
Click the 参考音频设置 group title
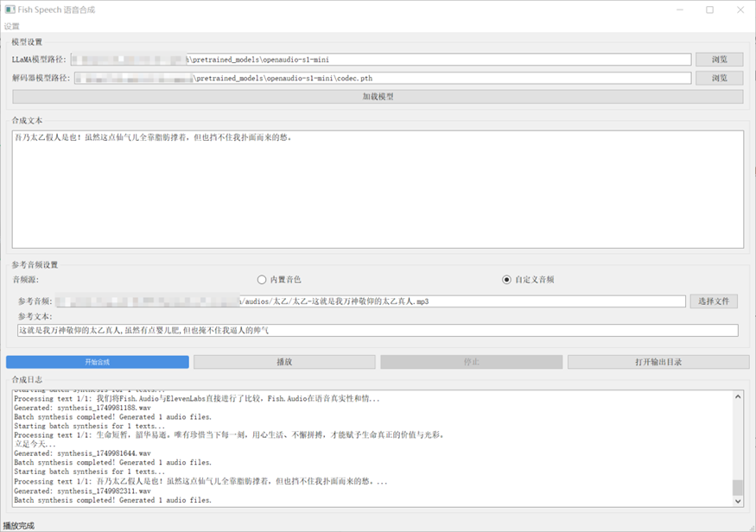(35, 264)
